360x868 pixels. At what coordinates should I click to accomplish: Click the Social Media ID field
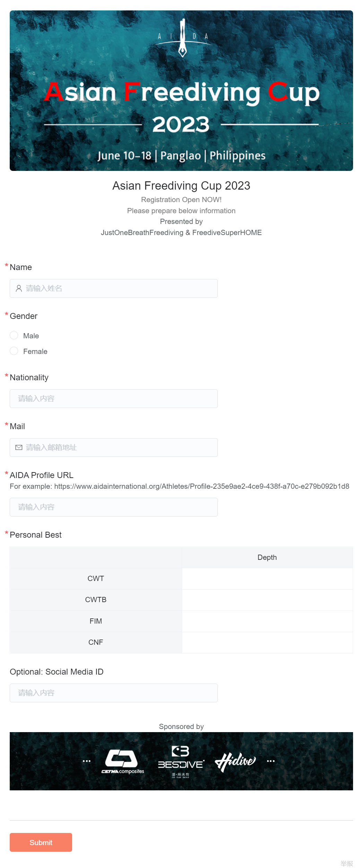(114, 693)
